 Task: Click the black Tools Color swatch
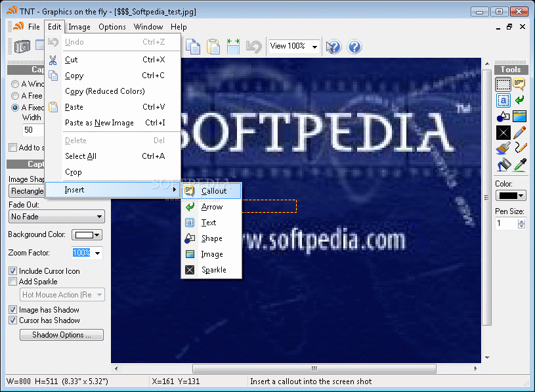click(507, 196)
